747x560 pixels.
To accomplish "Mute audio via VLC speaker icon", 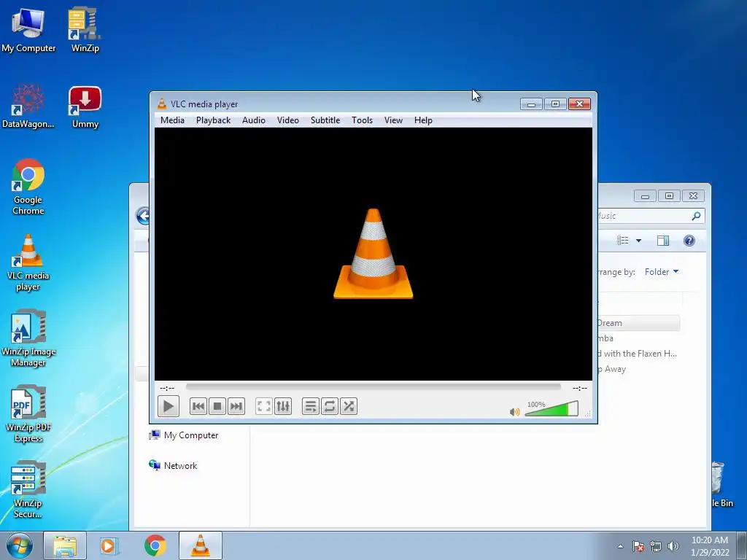I will click(514, 412).
